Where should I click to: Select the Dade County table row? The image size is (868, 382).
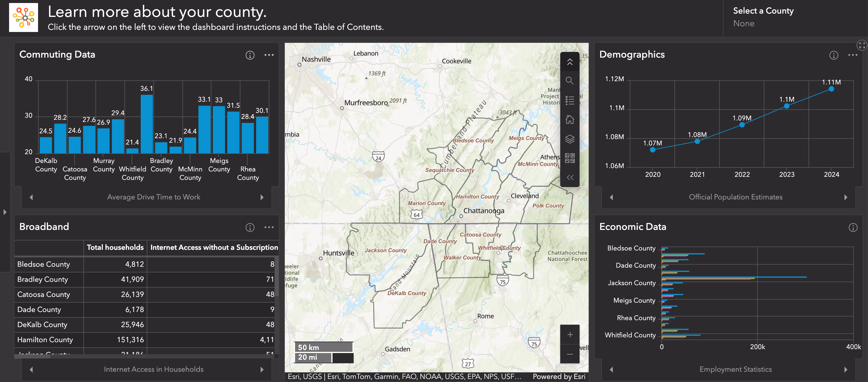coord(145,310)
